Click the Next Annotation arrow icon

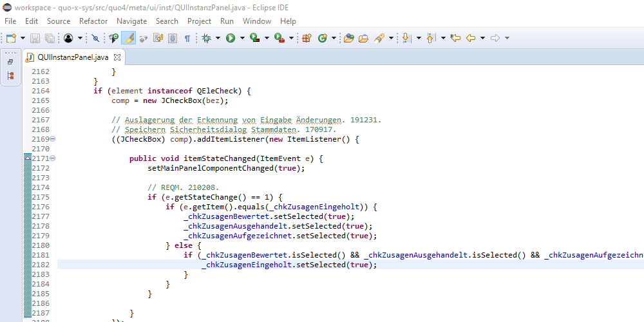point(406,38)
